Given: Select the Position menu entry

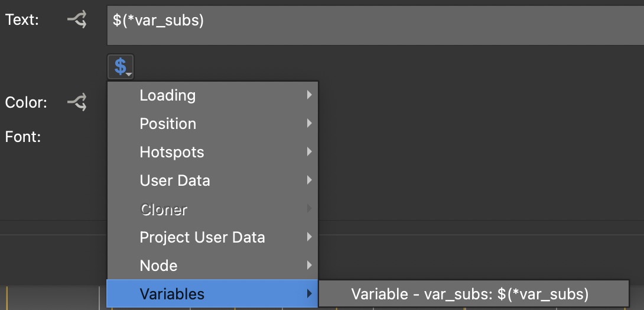Looking at the screenshot, I should coord(168,124).
